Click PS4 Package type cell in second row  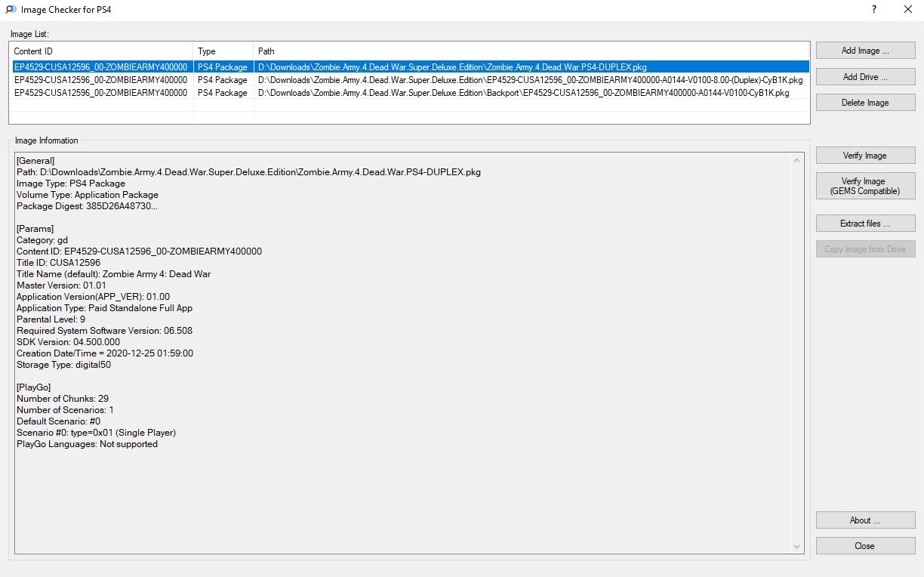click(x=223, y=79)
